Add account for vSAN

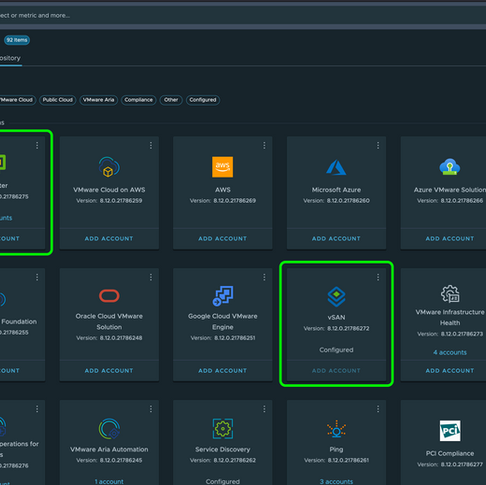pyautogui.click(x=336, y=371)
